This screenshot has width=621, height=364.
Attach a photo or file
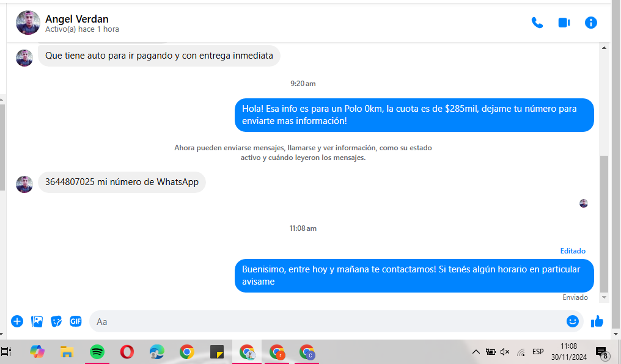[x=37, y=321]
